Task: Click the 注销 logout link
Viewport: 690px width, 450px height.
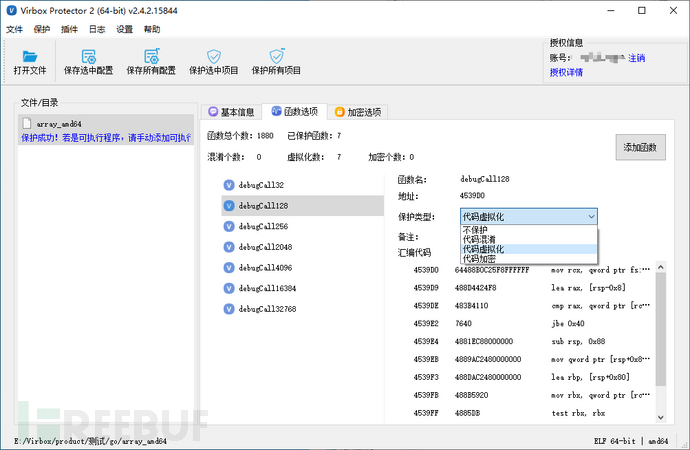Action: click(x=636, y=58)
